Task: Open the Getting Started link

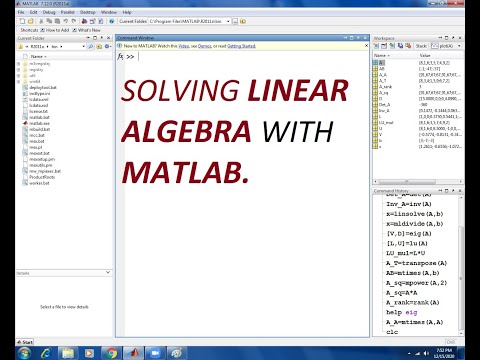Action: click(241, 46)
